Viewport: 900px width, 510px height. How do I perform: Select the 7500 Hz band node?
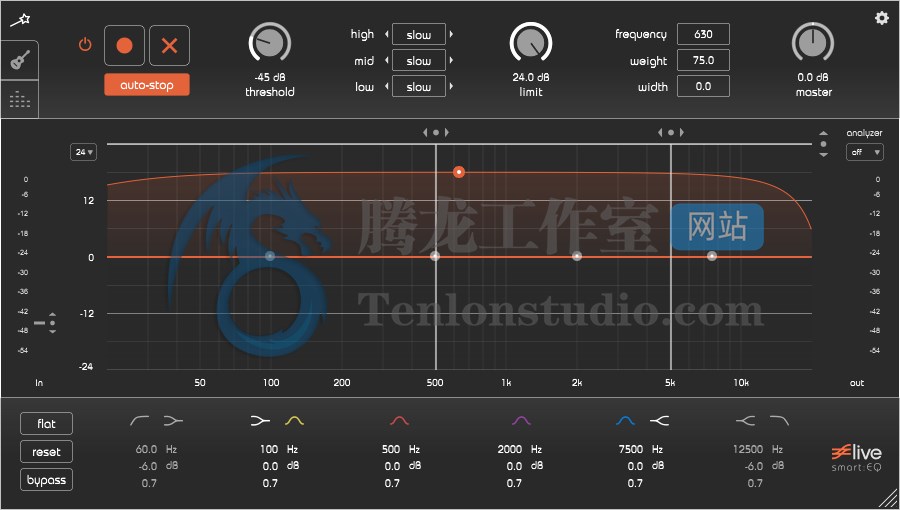pos(712,256)
